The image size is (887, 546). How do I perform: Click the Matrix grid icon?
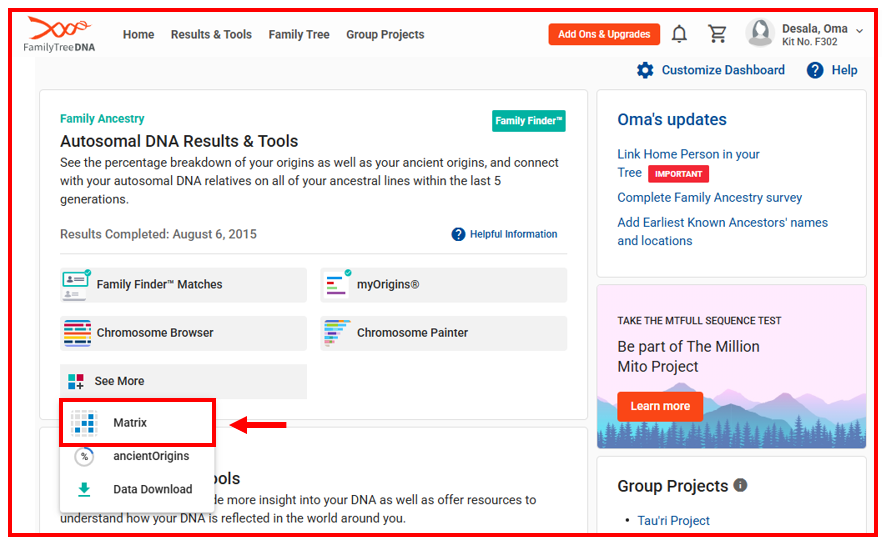click(x=84, y=423)
